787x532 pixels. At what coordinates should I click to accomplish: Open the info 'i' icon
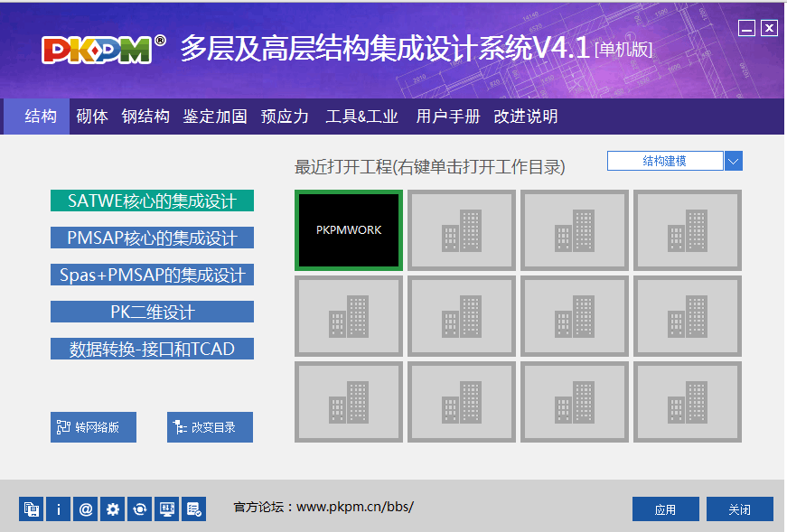pyautogui.click(x=58, y=509)
